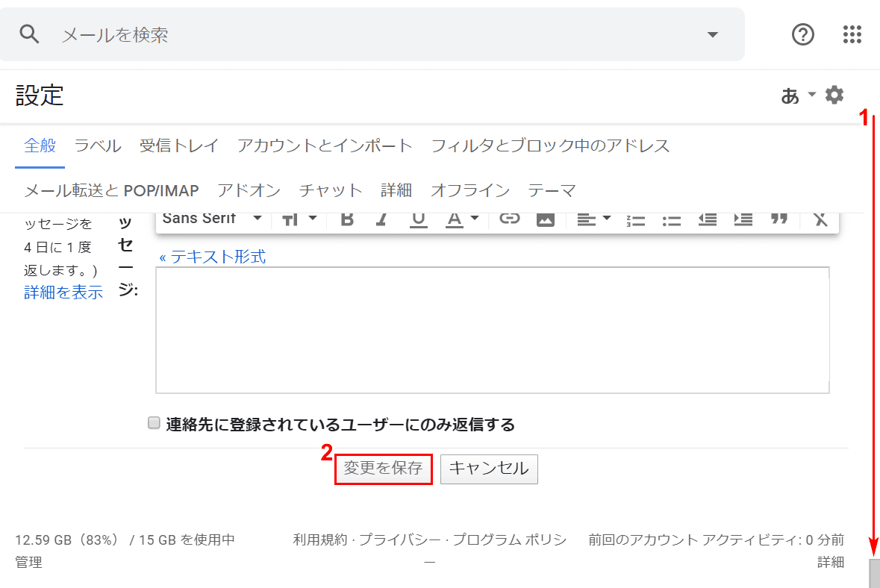
Task: Open the Help question mark icon
Action: pyautogui.click(x=803, y=35)
